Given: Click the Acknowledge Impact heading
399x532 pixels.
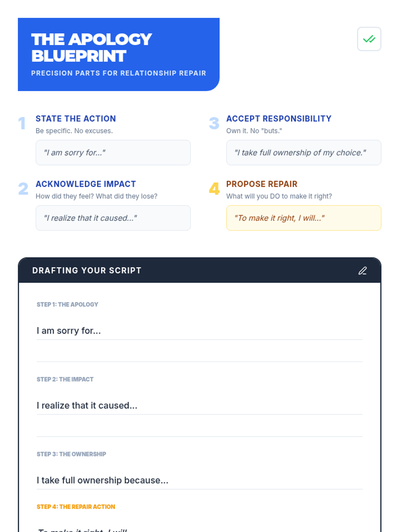Looking at the screenshot, I should pyautogui.click(x=86, y=184).
